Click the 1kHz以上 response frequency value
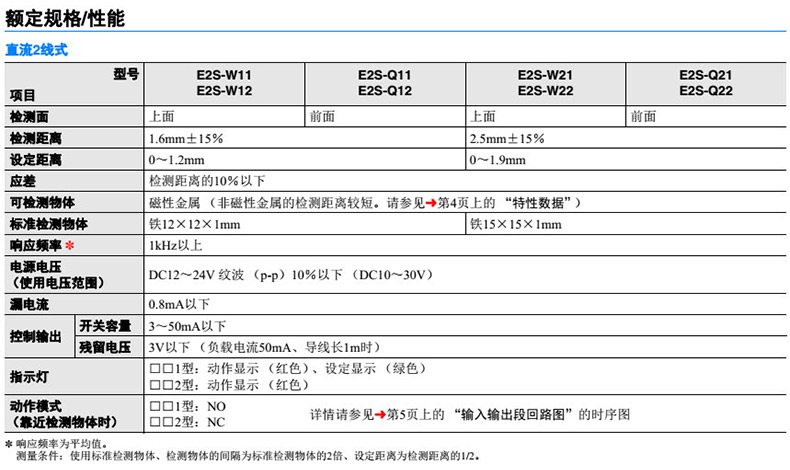This screenshot has height=470, width=790. click(x=176, y=246)
